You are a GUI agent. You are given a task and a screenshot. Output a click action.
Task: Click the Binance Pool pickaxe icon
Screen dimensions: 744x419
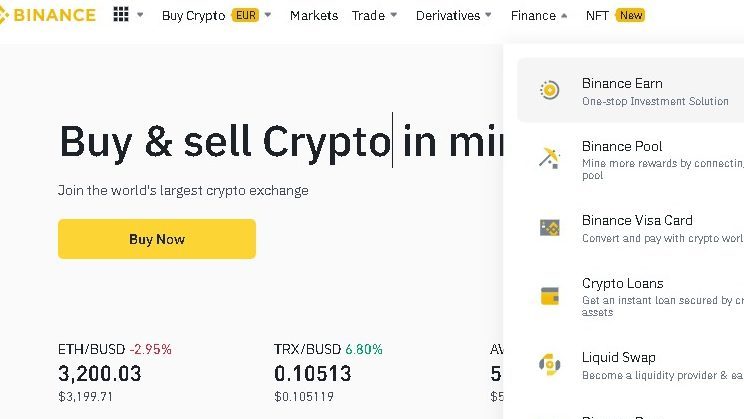click(549, 157)
